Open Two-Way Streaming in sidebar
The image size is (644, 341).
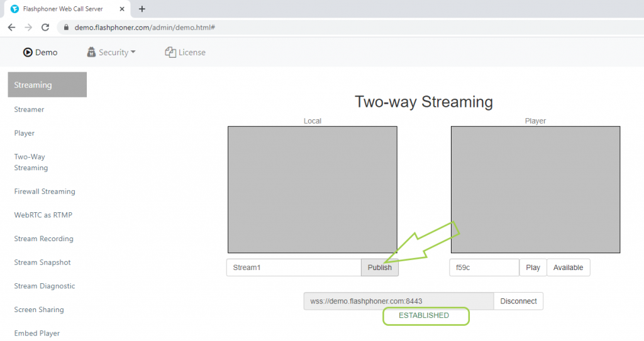click(31, 162)
